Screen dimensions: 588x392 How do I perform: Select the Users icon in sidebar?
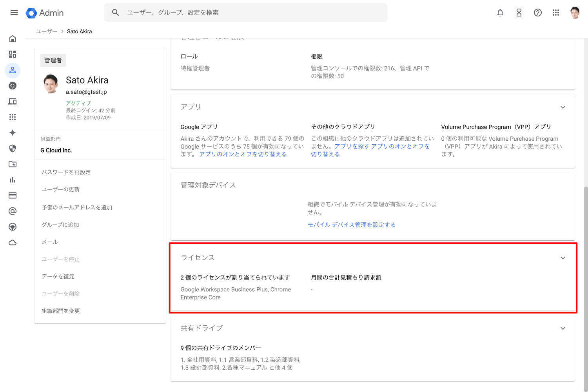pyautogui.click(x=13, y=70)
